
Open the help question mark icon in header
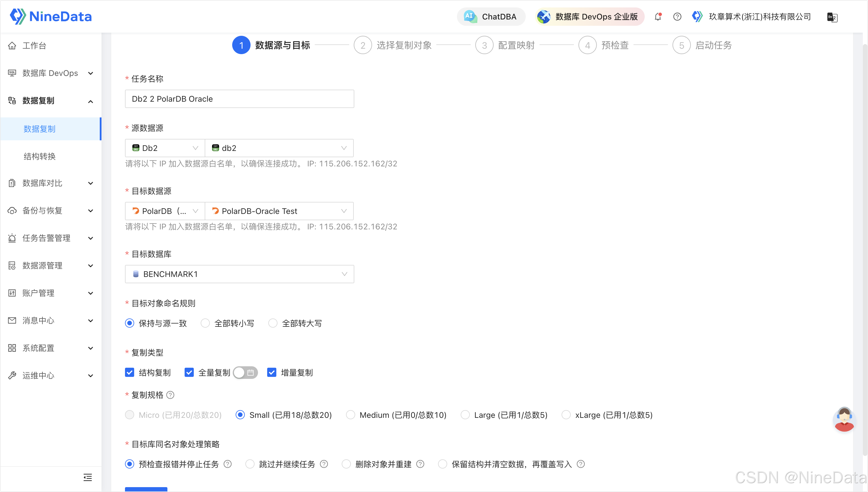[677, 17]
